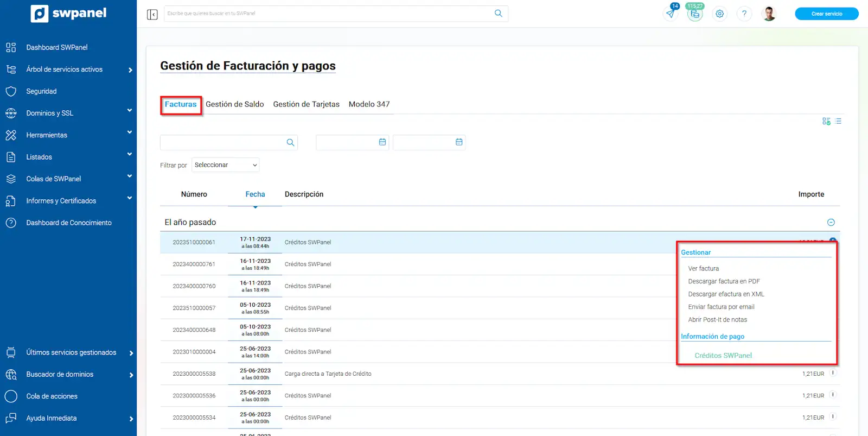Switch to list view icon above table
The height and width of the screenshot is (436, 868).
(x=838, y=121)
